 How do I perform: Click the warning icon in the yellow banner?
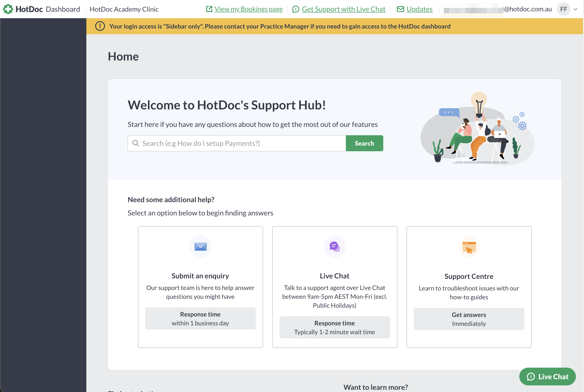tap(100, 26)
